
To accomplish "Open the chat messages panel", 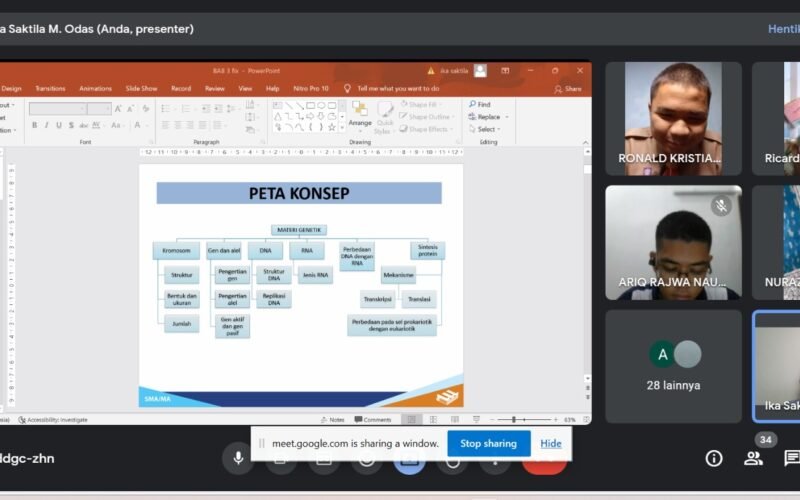I will tap(791, 458).
